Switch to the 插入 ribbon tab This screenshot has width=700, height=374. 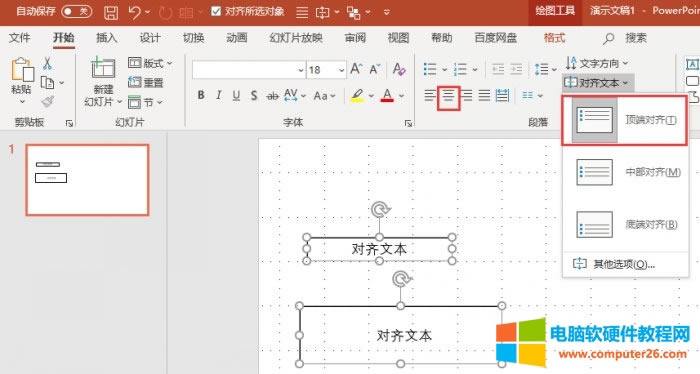[107, 38]
